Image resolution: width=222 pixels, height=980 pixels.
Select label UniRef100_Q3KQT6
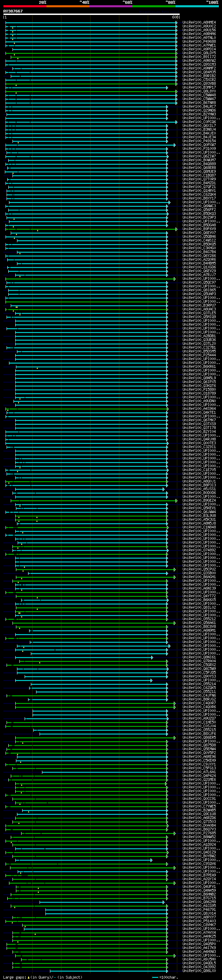pyautogui.click(x=199, y=386)
